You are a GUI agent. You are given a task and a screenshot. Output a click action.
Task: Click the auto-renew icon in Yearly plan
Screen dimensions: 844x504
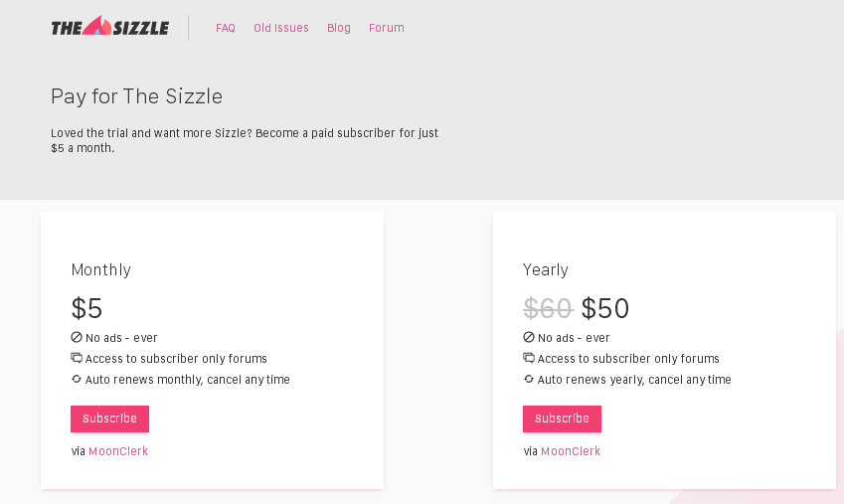pyautogui.click(x=529, y=379)
